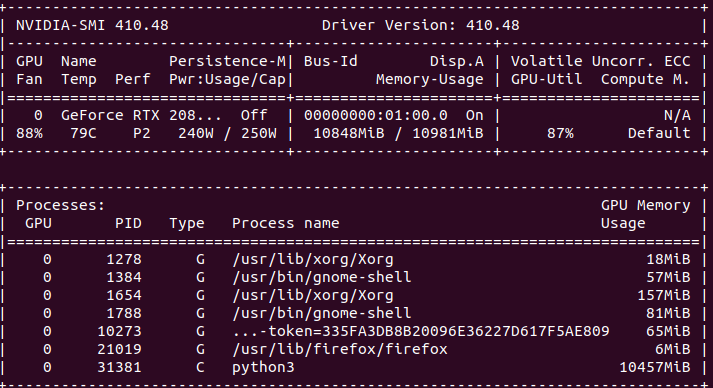Select the 157MiB memory value
The width and height of the screenshot is (713, 388).
664,296
